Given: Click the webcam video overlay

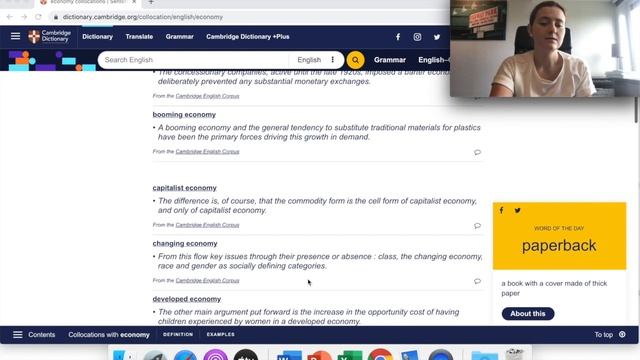Looking at the screenshot, I should 545,48.
